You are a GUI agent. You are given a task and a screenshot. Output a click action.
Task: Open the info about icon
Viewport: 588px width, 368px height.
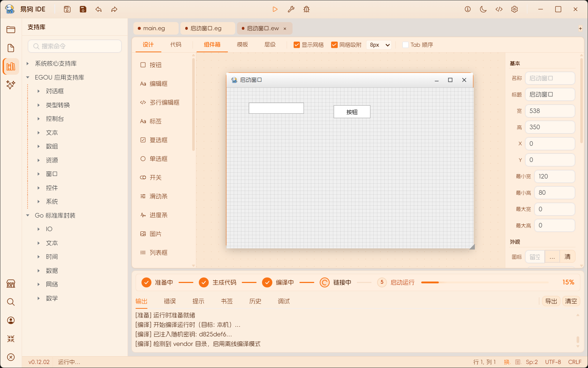coord(467,9)
